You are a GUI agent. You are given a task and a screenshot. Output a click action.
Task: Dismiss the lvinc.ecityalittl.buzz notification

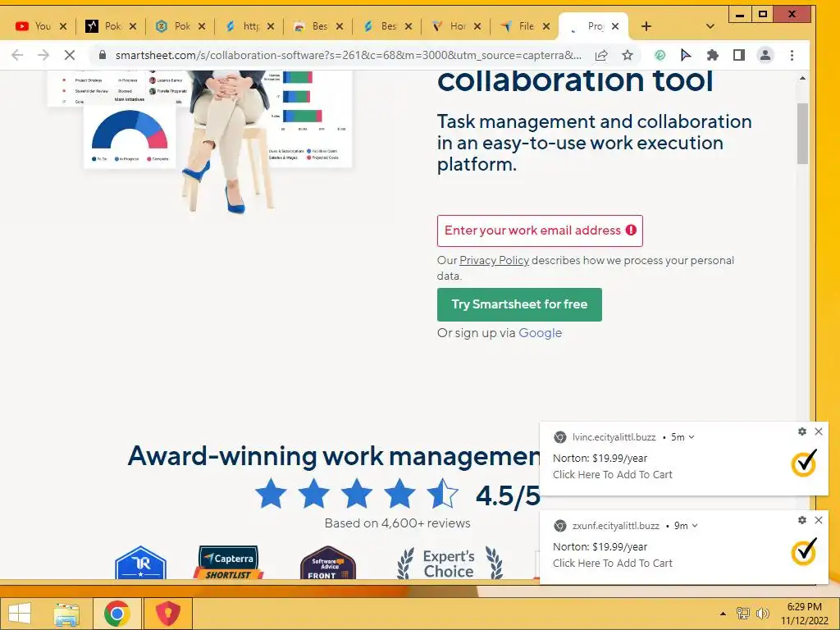tap(819, 431)
